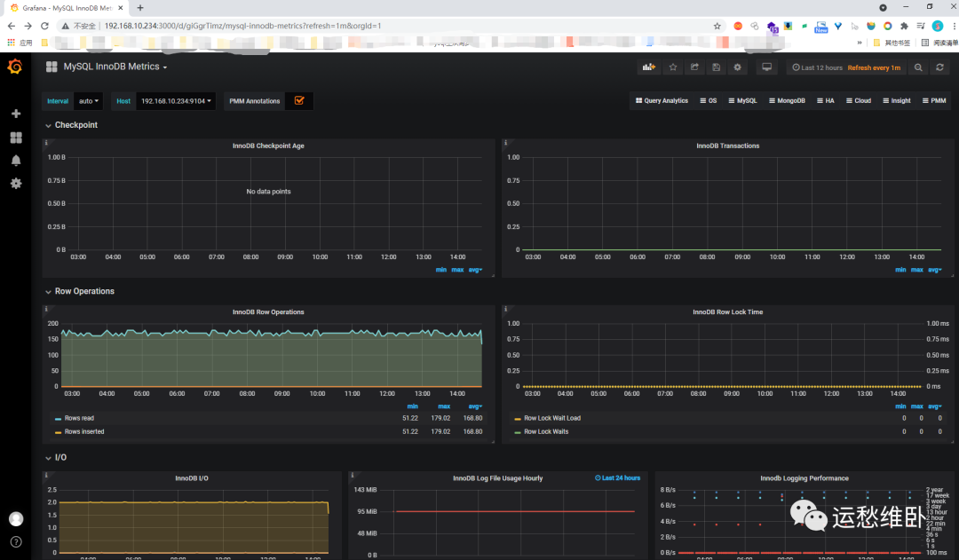Star this dashboard as favorite
The height and width of the screenshot is (560, 959).
673,67
